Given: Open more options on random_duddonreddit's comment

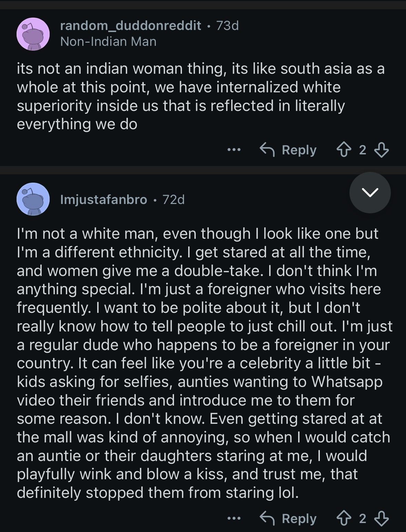Looking at the screenshot, I should (234, 150).
